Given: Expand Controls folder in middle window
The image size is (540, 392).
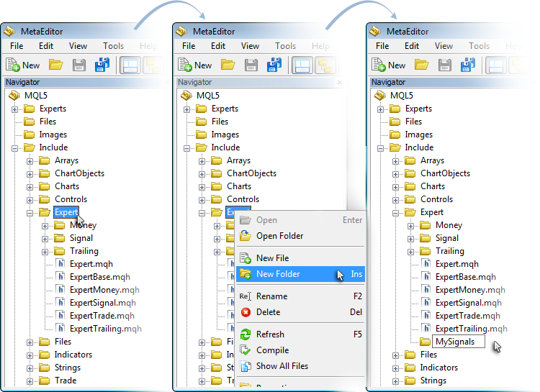Looking at the screenshot, I should [202, 200].
